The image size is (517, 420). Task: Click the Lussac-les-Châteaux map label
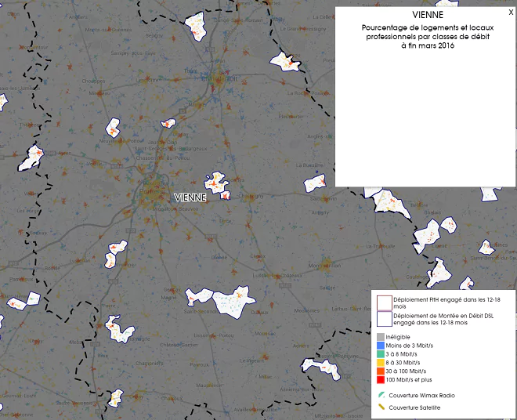277,276
